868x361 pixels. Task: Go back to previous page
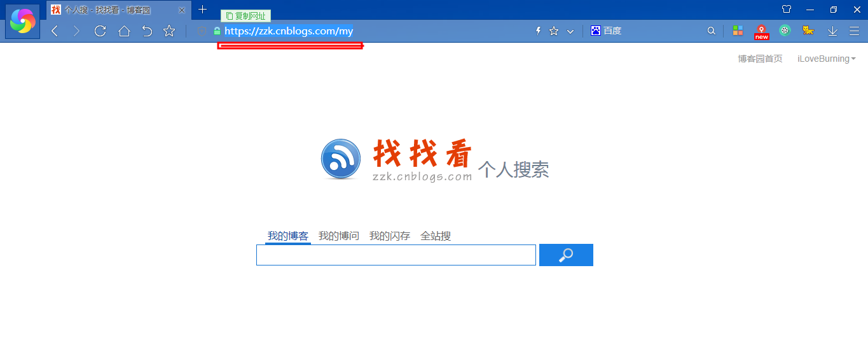coord(55,31)
